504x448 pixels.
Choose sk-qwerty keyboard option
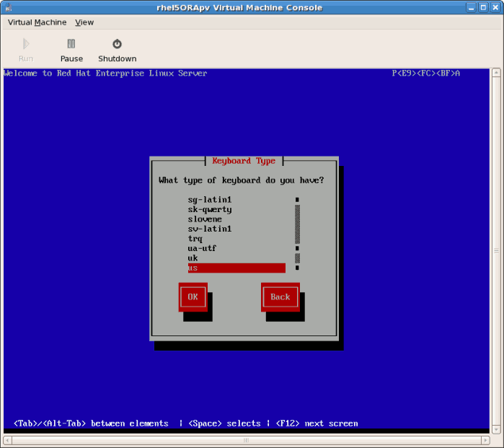point(210,209)
